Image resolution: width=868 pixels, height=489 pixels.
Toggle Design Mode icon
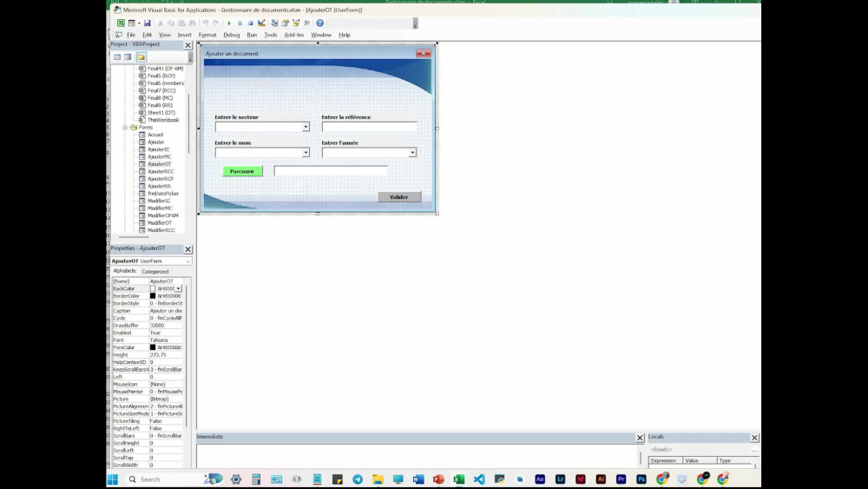coord(261,23)
